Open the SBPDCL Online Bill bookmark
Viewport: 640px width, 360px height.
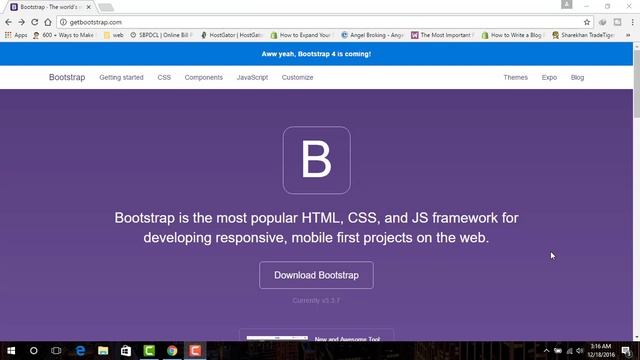pyautogui.click(x=161, y=35)
